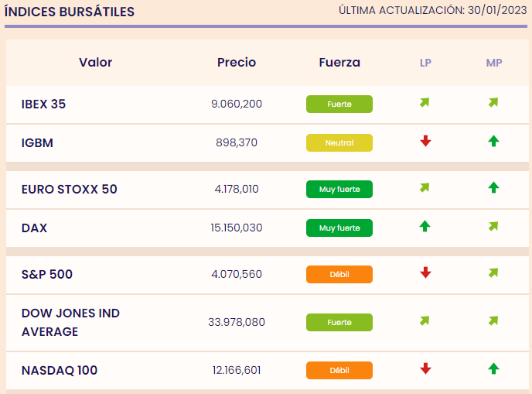This screenshot has height=394, width=532.
Task: Open the EURO STOXX 50 index
Action: [x=70, y=189]
